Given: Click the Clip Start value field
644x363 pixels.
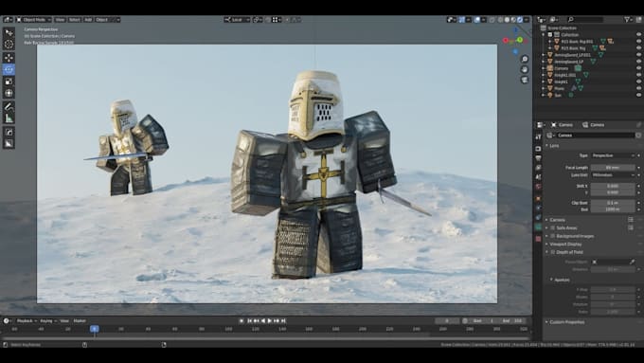Looking at the screenshot, I should click(613, 203).
